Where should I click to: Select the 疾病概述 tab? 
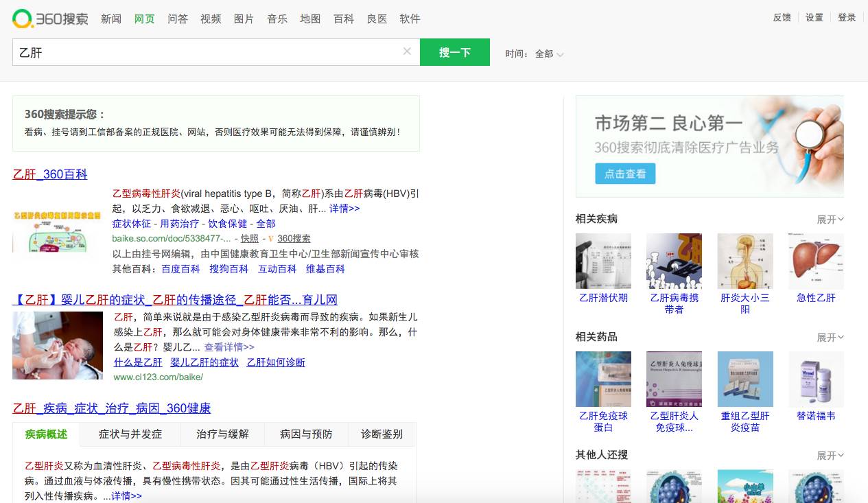pyautogui.click(x=46, y=434)
